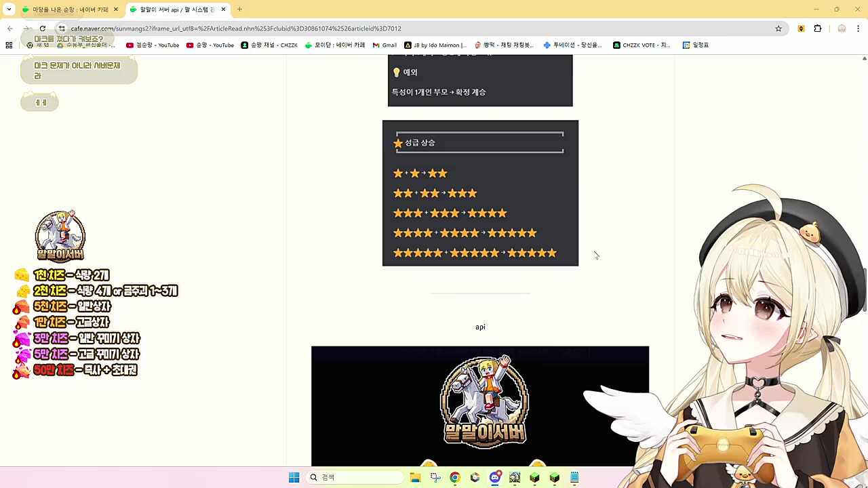Open a new browser tab

239,9
